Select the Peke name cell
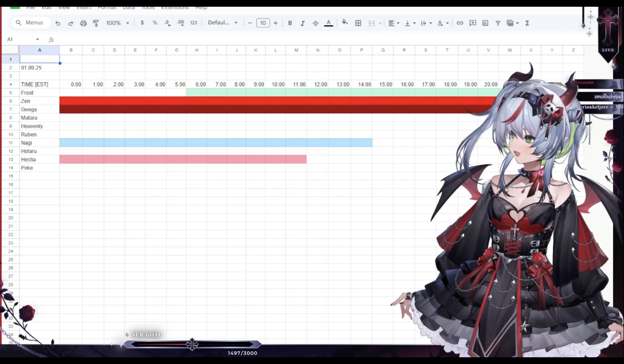This screenshot has height=364, width=624. (40, 168)
